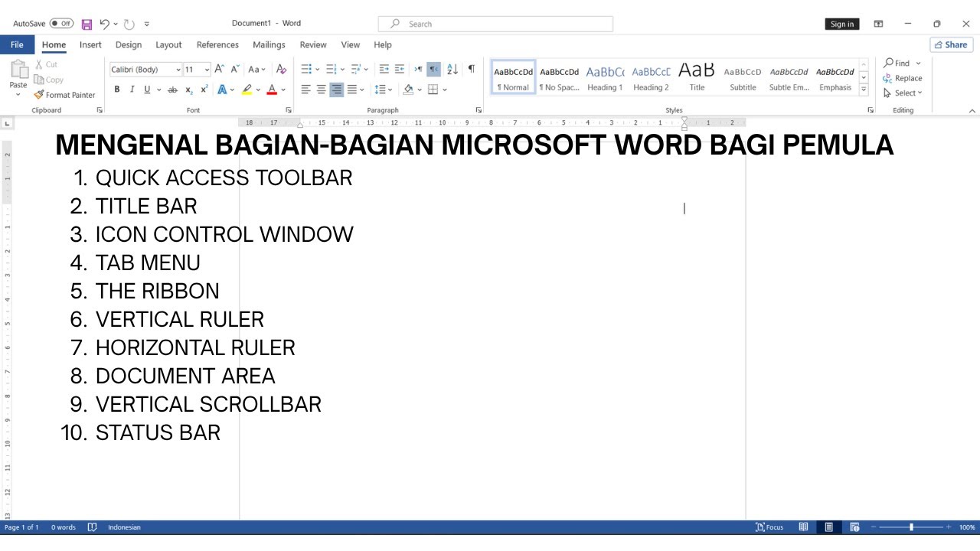
Task: Expand the Paste options arrow
Action: click(18, 95)
